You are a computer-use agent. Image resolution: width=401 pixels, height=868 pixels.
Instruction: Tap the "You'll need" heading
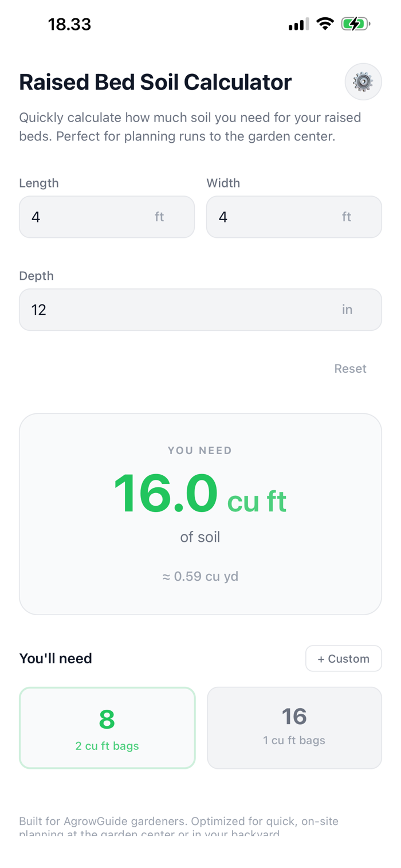56,659
